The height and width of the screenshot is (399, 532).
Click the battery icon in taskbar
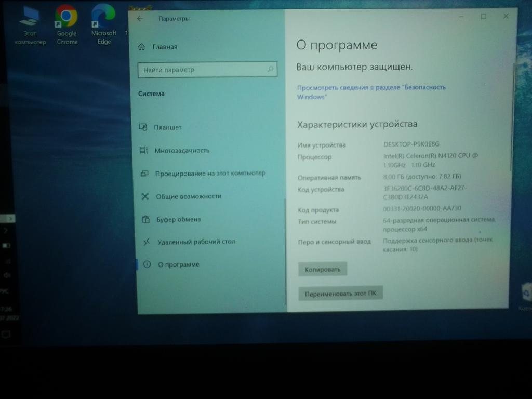click(x=7, y=245)
